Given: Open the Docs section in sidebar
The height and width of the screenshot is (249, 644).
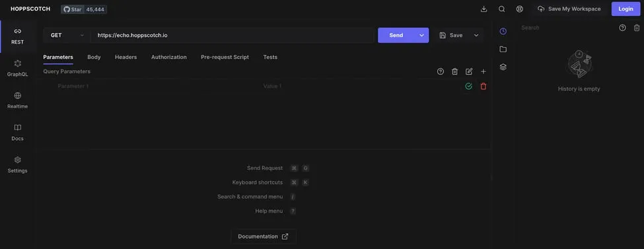Looking at the screenshot, I should (17, 133).
